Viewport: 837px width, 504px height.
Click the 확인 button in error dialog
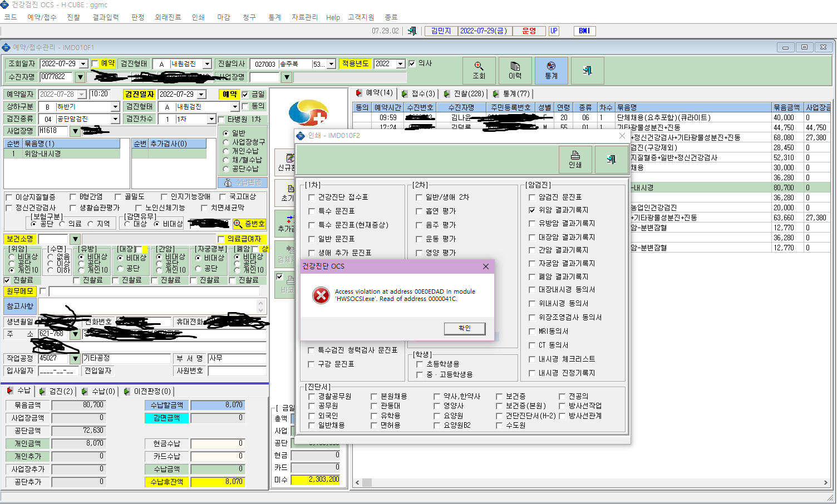465,328
